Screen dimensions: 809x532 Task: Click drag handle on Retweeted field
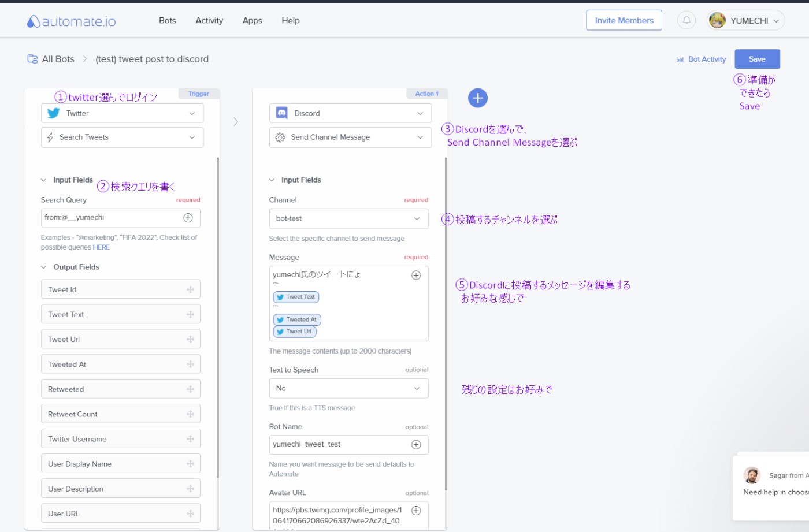pyautogui.click(x=190, y=389)
